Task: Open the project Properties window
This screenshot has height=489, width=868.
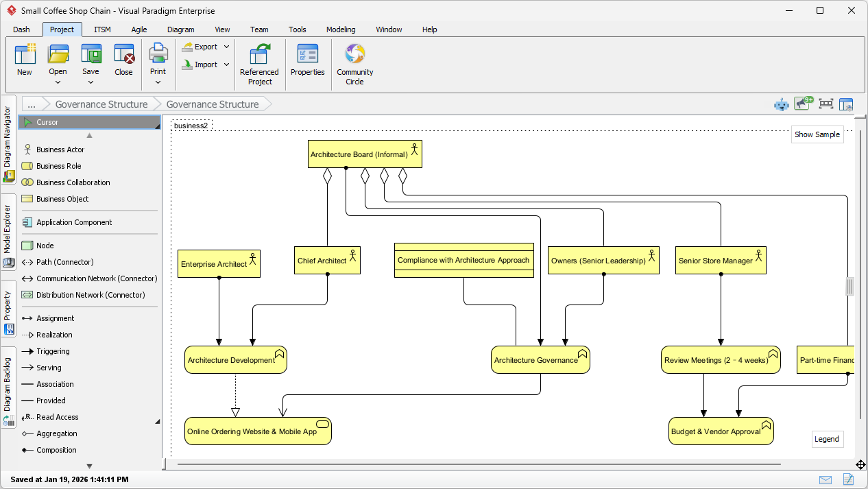Action: pyautogui.click(x=307, y=62)
